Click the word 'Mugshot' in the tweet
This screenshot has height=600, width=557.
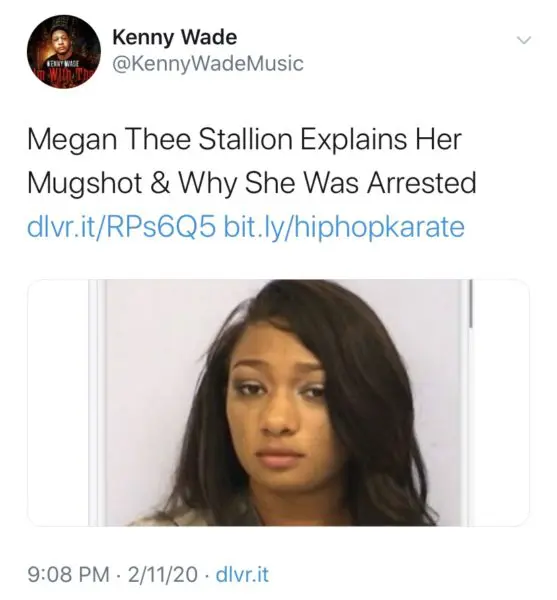tap(85, 184)
